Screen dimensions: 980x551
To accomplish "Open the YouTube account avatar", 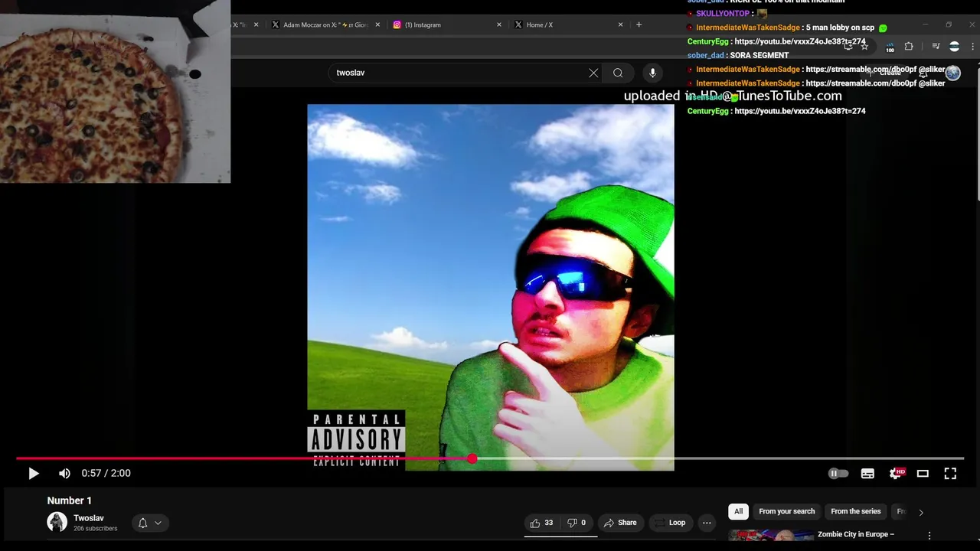I will [952, 73].
